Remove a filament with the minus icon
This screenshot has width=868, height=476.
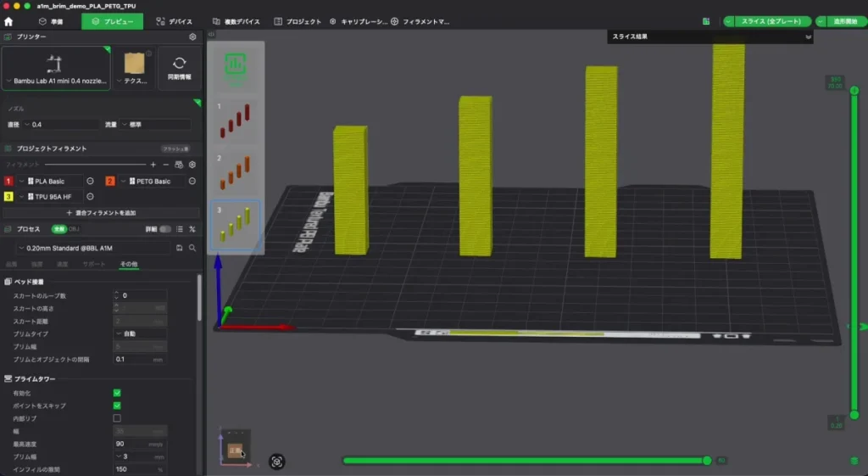(x=165, y=165)
